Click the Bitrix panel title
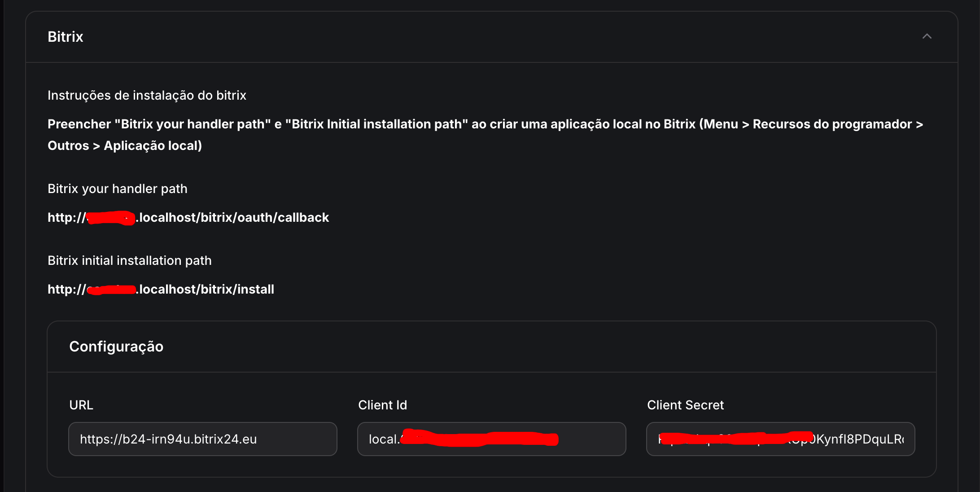 tap(66, 37)
